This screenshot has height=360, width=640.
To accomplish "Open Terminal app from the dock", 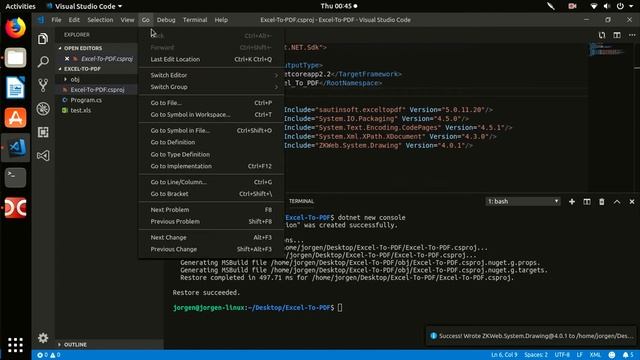I will [x=16, y=178].
